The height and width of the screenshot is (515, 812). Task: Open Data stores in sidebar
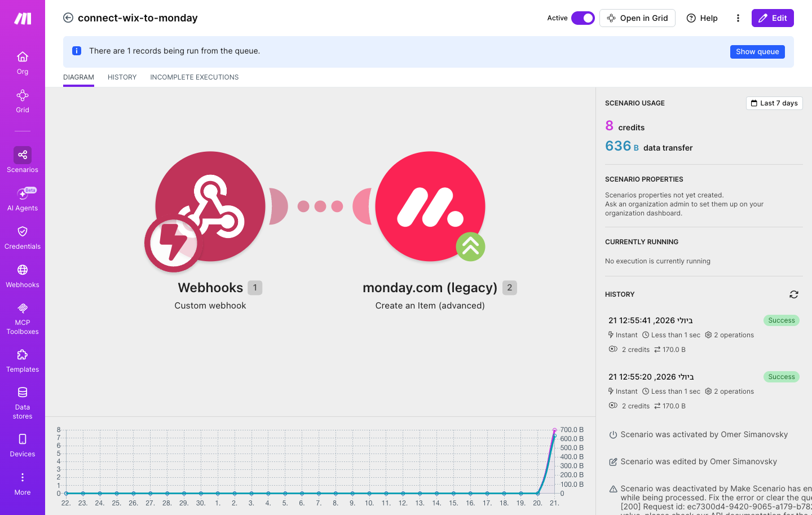[23, 403]
